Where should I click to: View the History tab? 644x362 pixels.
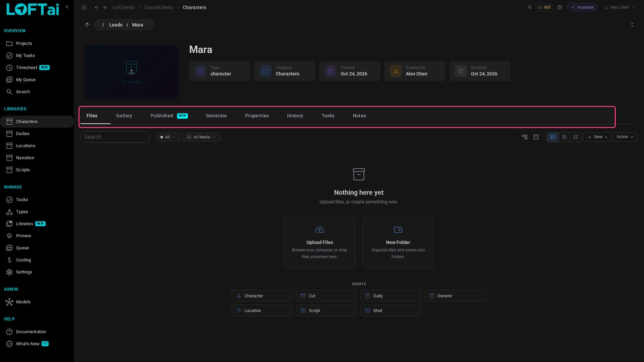(295, 116)
